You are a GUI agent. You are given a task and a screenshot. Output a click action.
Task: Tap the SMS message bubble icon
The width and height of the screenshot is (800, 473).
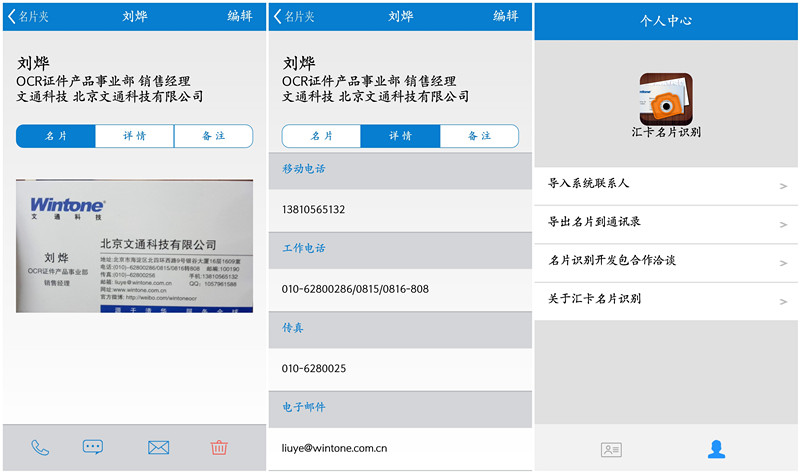(93, 447)
